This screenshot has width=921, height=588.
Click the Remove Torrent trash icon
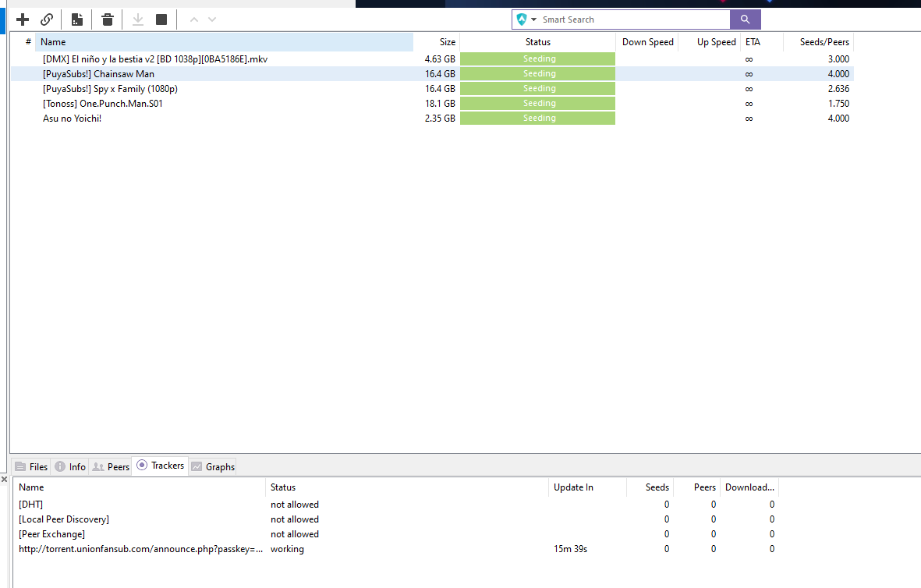(108, 20)
